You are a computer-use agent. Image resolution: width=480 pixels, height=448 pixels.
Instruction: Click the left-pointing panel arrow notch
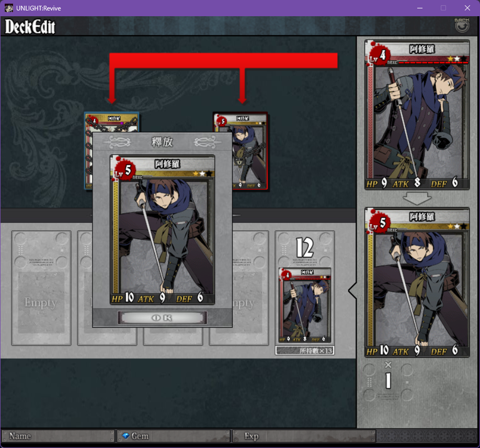click(352, 290)
